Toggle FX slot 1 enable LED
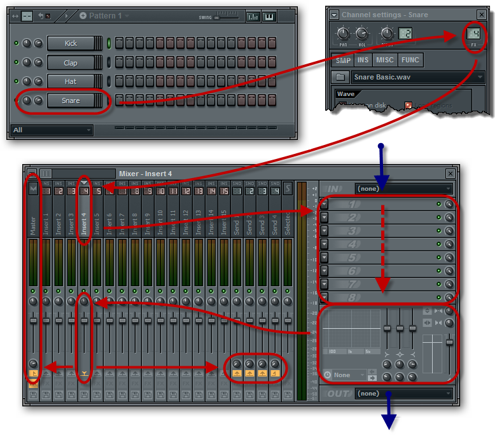 (438, 205)
